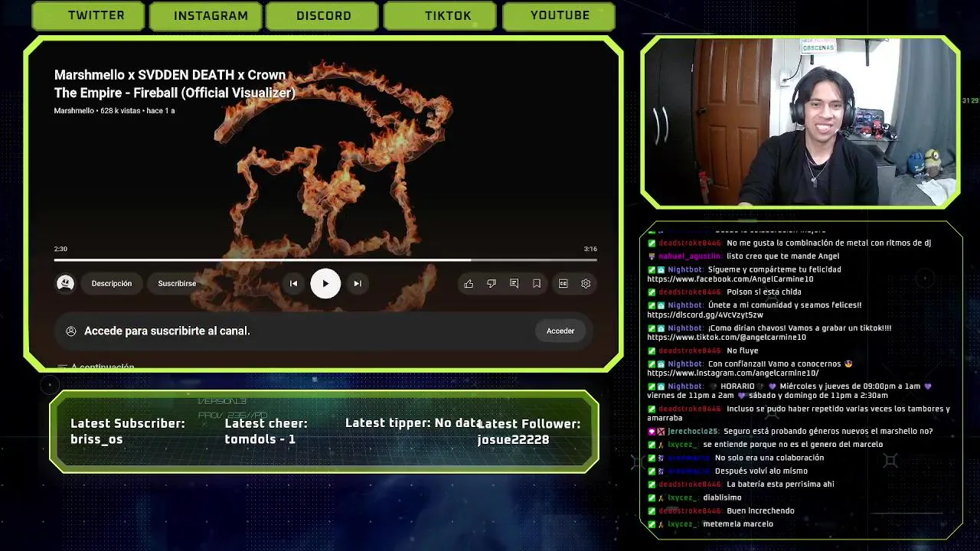Click chat message 'Buen increchendo'

(x=760, y=510)
